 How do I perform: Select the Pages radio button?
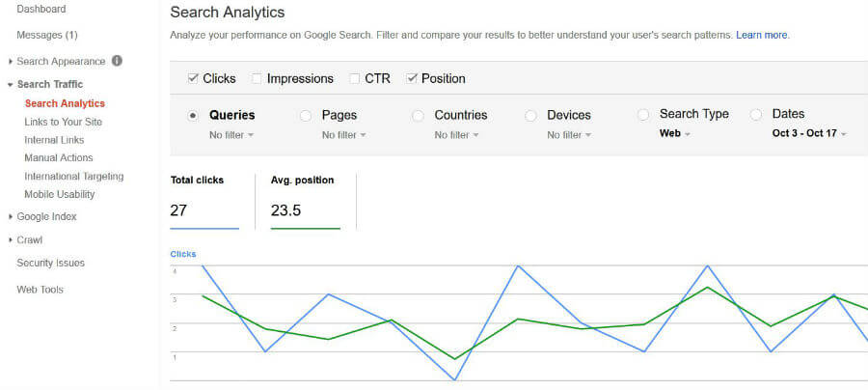coord(306,115)
